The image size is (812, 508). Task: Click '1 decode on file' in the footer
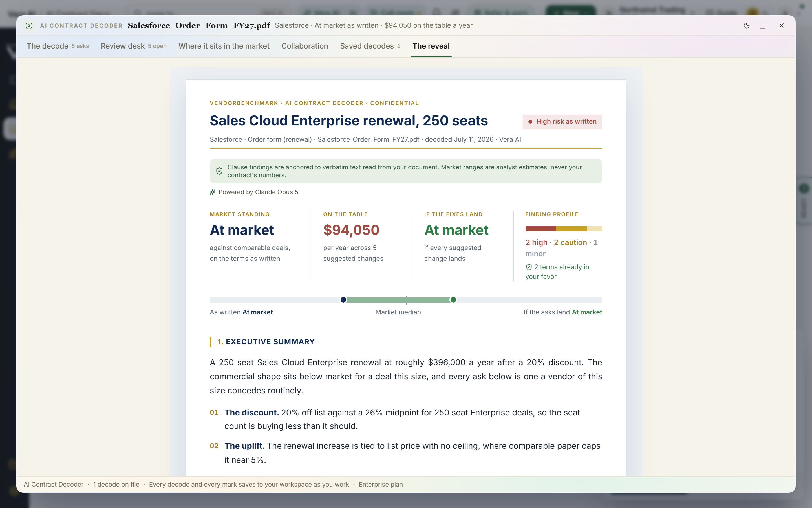(116, 485)
